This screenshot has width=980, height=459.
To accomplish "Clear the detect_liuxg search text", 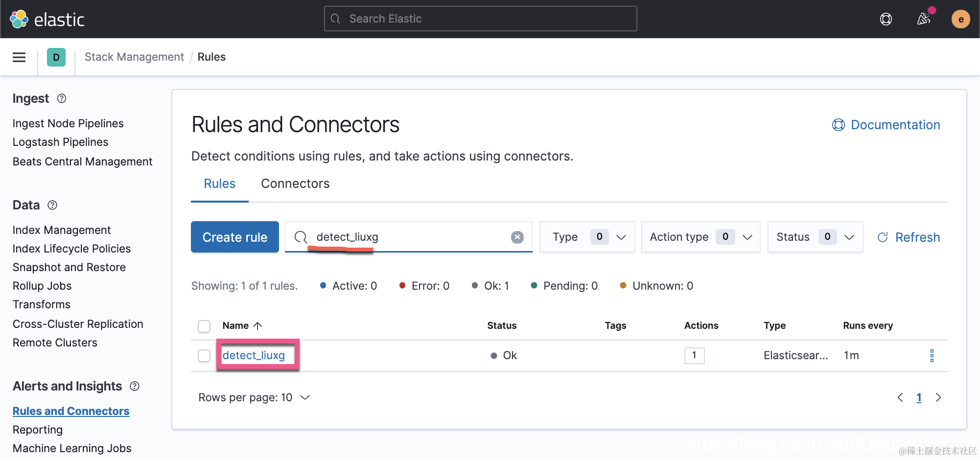I will pos(517,237).
